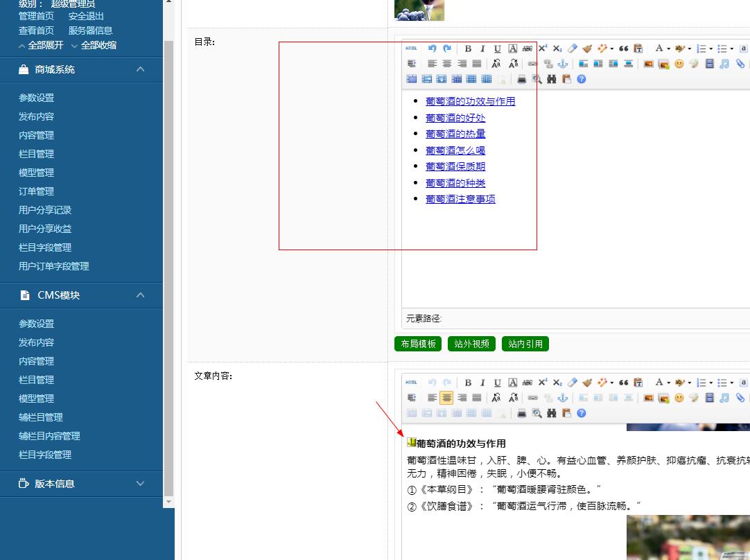Viewport: 750px width, 560px height.
Task: Collapse the 商城系统 sidebar section
Action: click(x=141, y=69)
